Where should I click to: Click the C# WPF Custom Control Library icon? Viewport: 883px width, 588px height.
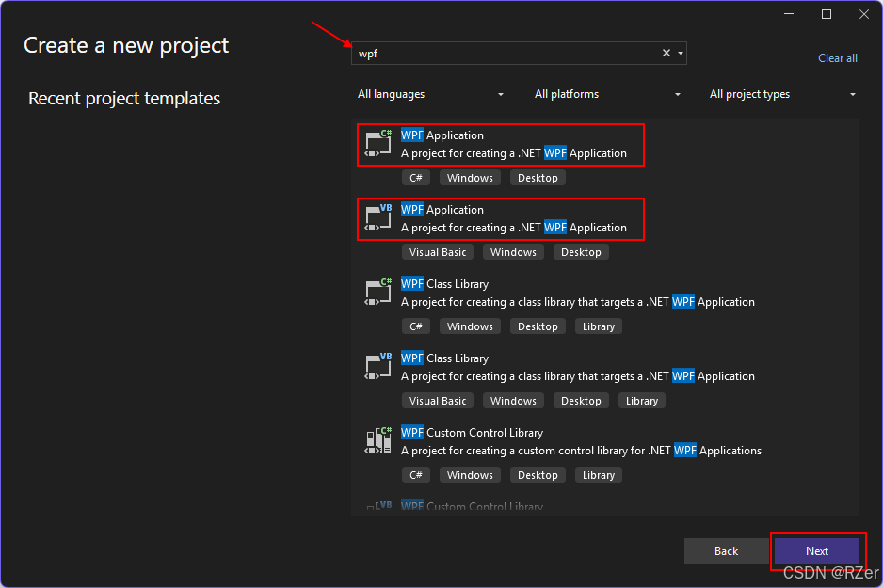click(377, 440)
